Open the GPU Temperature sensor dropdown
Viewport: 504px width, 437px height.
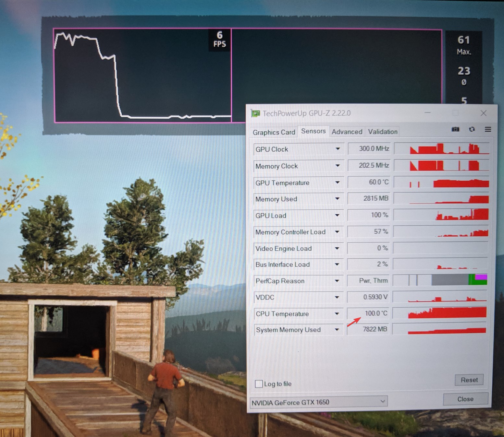point(338,183)
